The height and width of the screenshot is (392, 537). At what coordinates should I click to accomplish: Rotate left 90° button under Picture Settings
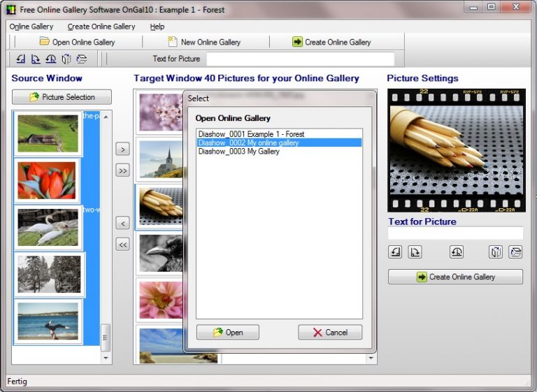pyautogui.click(x=395, y=252)
